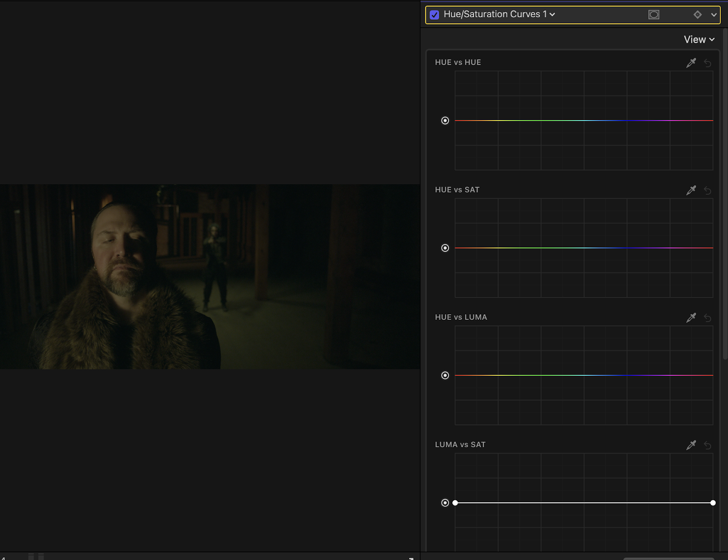
Task: Disable the Hue/Saturation Curves 1 checkbox
Action: 435,15
